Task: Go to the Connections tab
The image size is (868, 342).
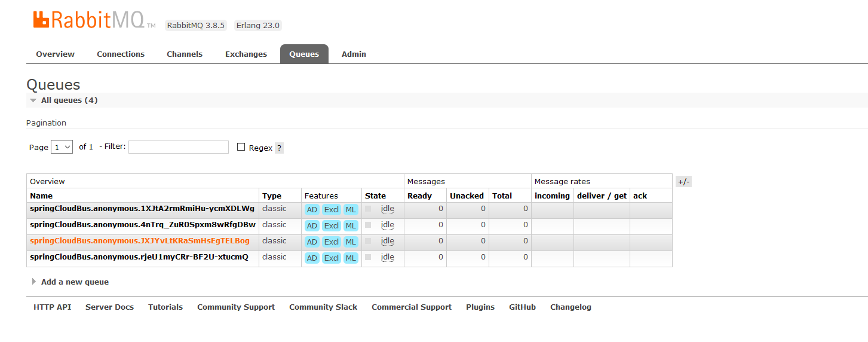Action: 121,54
